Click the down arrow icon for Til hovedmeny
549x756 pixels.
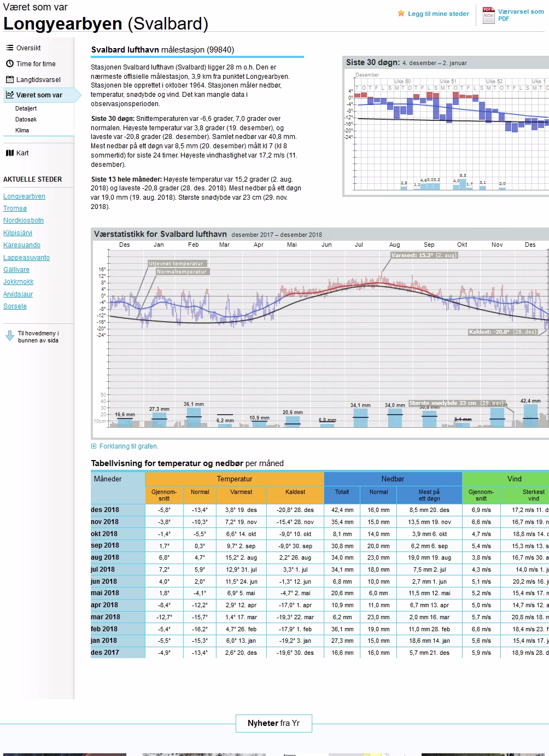coord(9,336)
